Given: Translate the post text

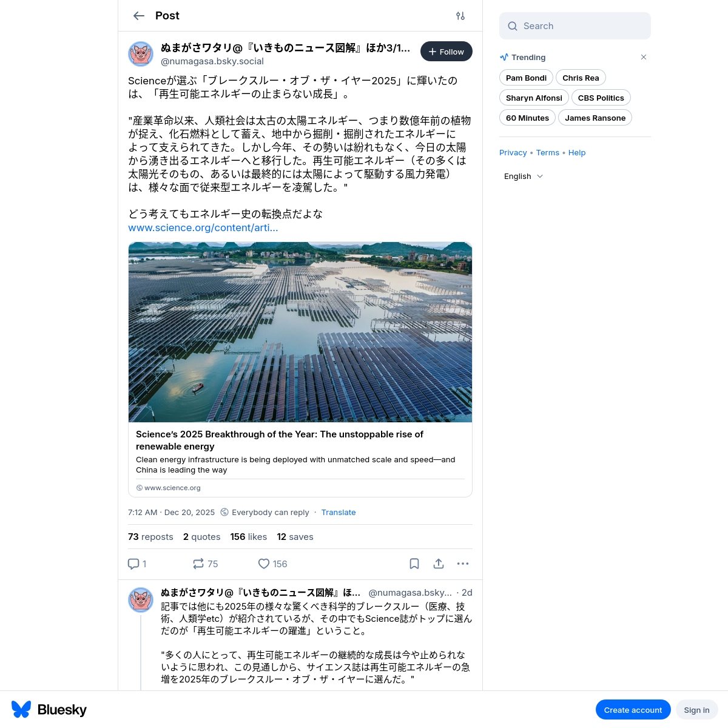Looking at the screenshot, I should pos(339,512).
